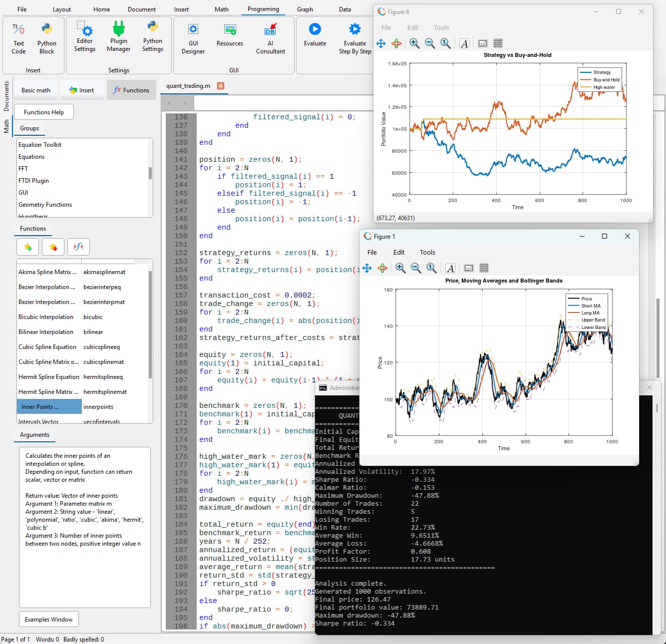Click the axes-frame icon in Figure 1 toolbar
Image resolution: width=666 pixels, height=644 pixels.
click(x=469, y=268)
